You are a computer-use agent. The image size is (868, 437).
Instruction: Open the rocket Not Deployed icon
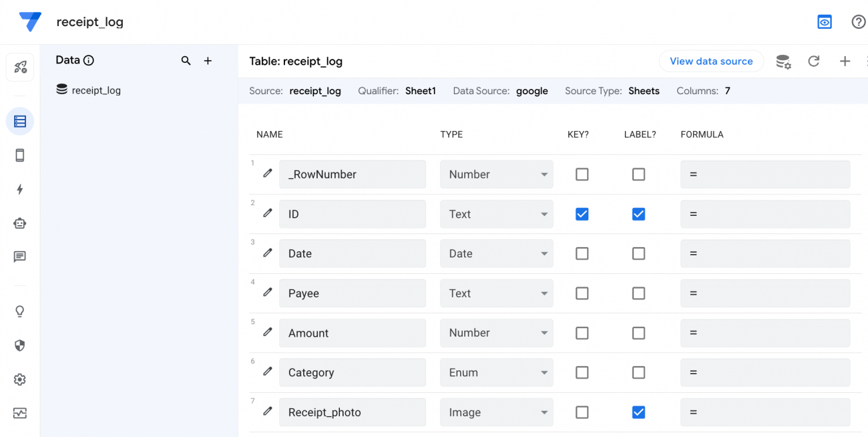coord(20,67)
